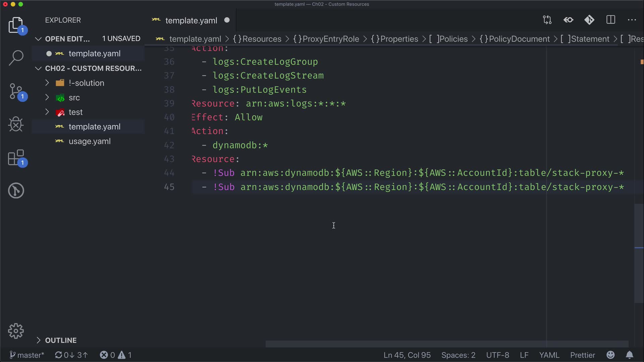
Task: Open usage.yaml in the explorer
Action: point(90,141)
